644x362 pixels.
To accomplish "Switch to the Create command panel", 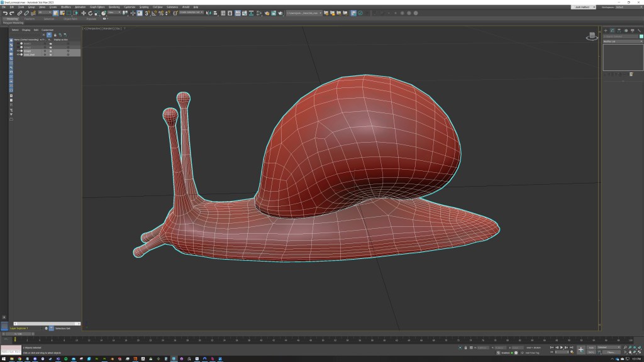I will (x=606, y=30).
